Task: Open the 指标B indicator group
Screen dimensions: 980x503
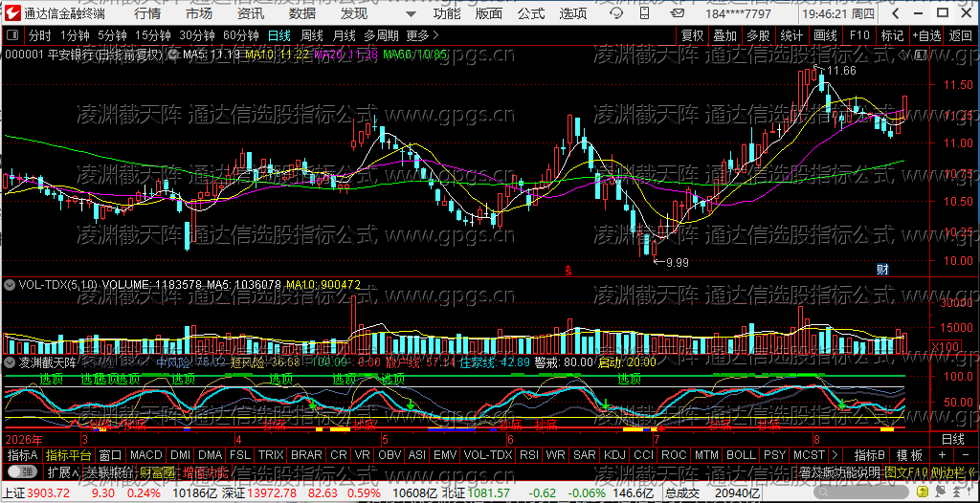Action: [x=869, y=455]
